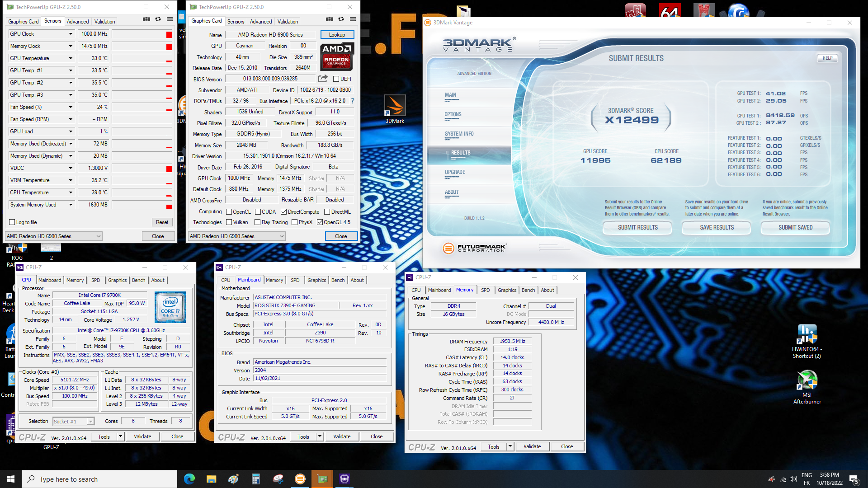Click the Memory Clock sensor graph bar
Image resolution: width=868 pixels, height=488 pixels.
tap(142, 46)
